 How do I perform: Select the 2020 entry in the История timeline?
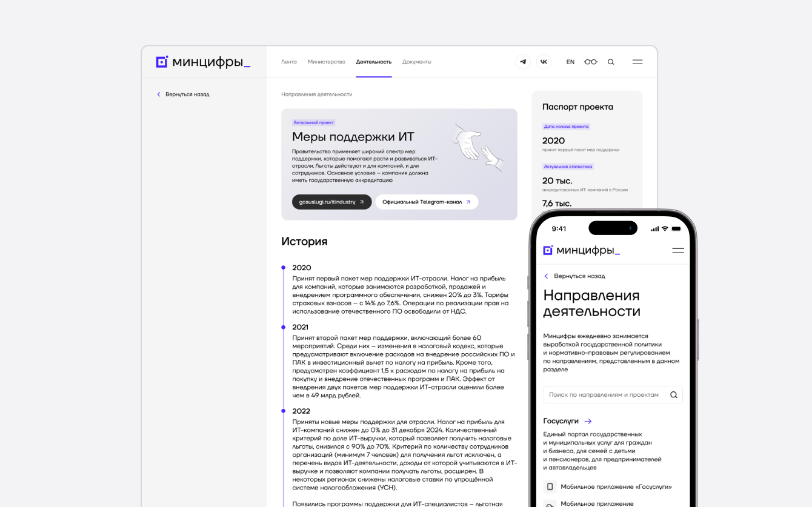coord(302,268)
